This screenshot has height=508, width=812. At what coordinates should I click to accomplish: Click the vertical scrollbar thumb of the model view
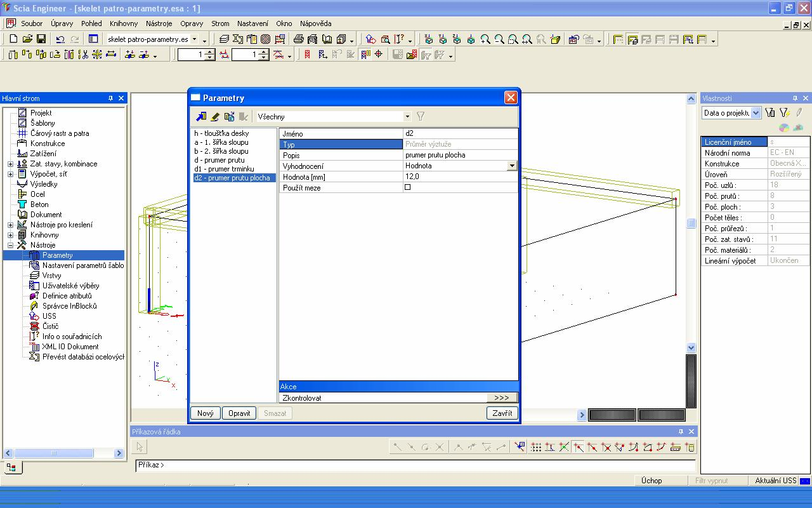click(x=691, y=224)
